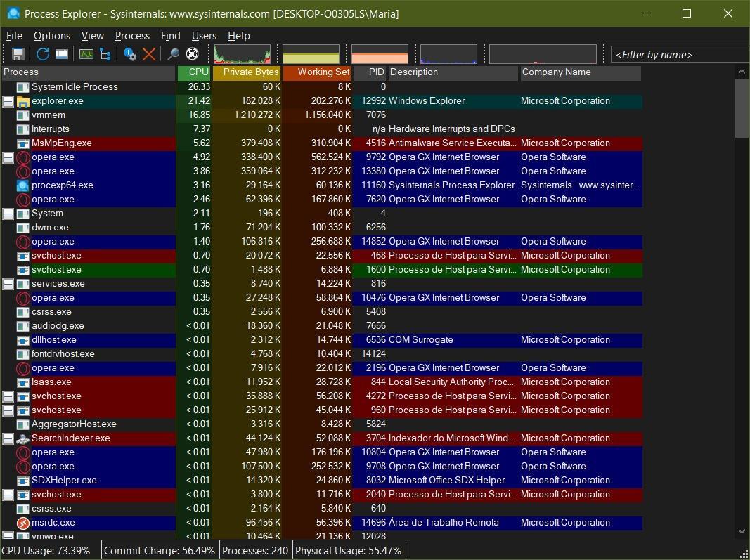Sort by the CPU column header
The height and width of the screenshot is (560, 750).
click(194, 72)
